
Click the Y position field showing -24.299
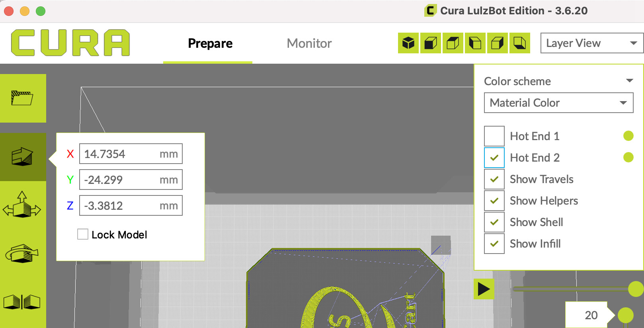[x=131, y=180]
